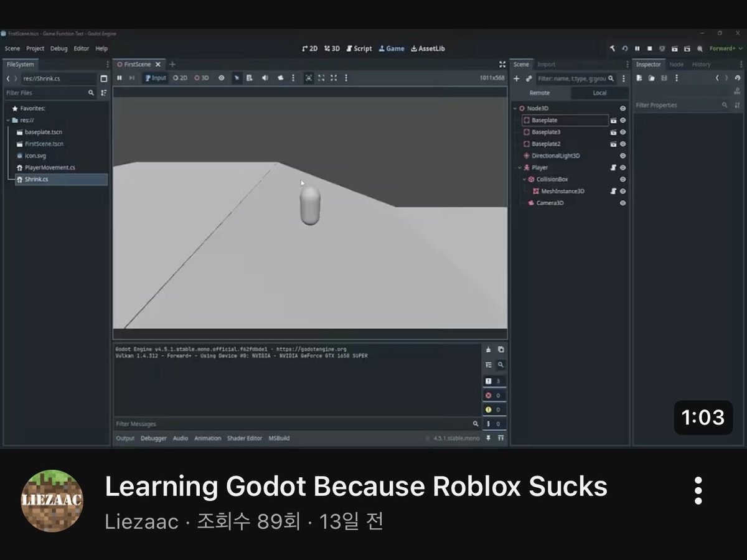Toggle CollisionBox visibility eye
The width and height of the screenshot is (747, 560).
[622, 179]
